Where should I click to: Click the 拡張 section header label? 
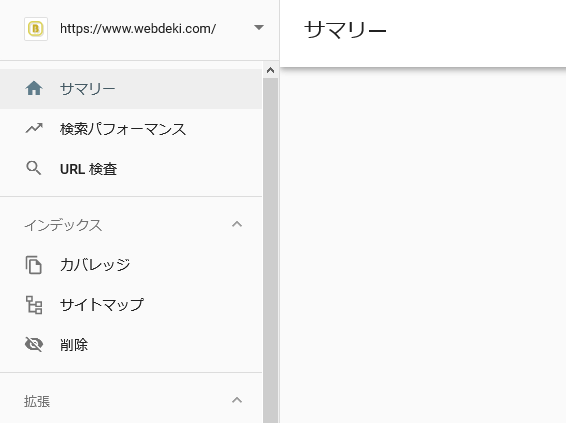37,401
